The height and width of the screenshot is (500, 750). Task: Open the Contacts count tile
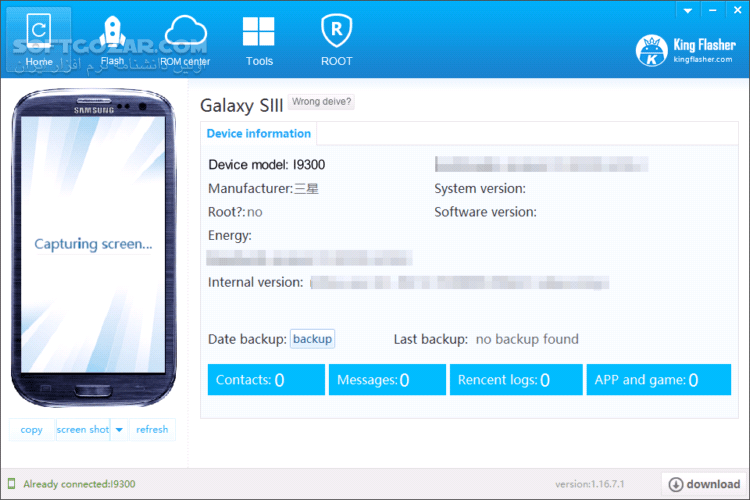266,380
